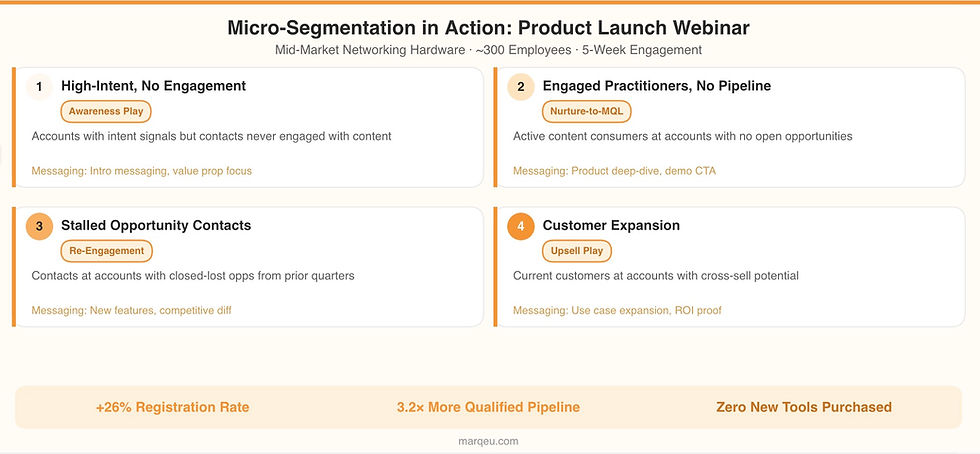Click the '3.2× More Qualified Pipeline' stat

coord(488,407)
